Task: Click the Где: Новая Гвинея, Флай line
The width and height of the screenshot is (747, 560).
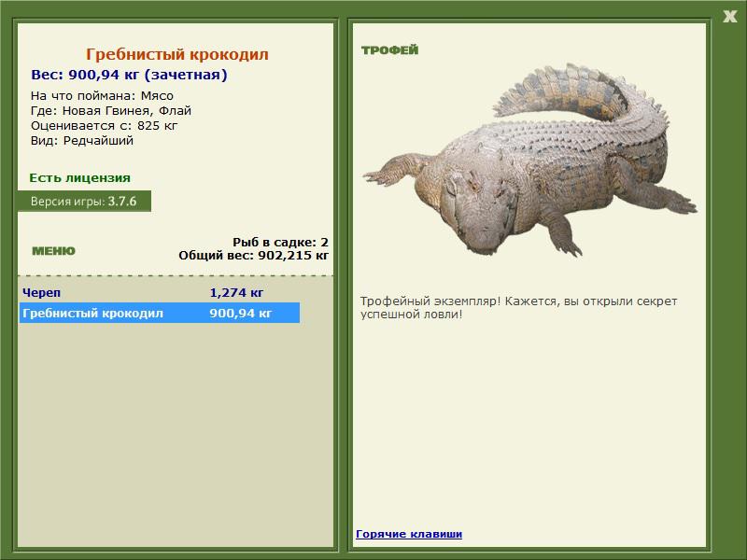Action: 111,111
